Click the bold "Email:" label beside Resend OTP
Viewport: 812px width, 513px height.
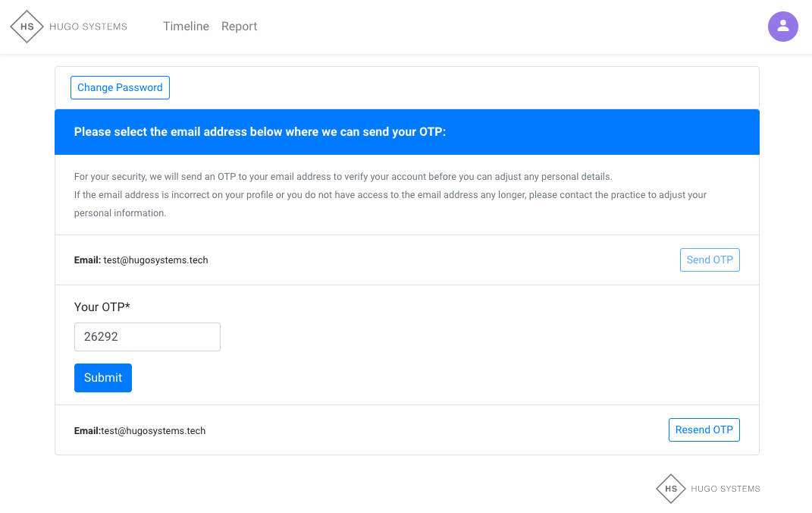tap(87, 431)
